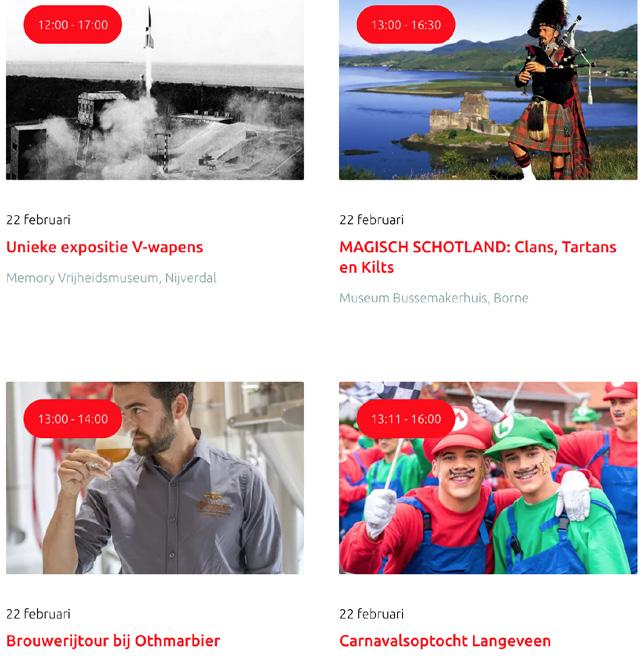This screenshot has width=642, height=665.
Task: Click 22 februari date above Carnavalsoptocht title
Action: click(x=371, y=614)
